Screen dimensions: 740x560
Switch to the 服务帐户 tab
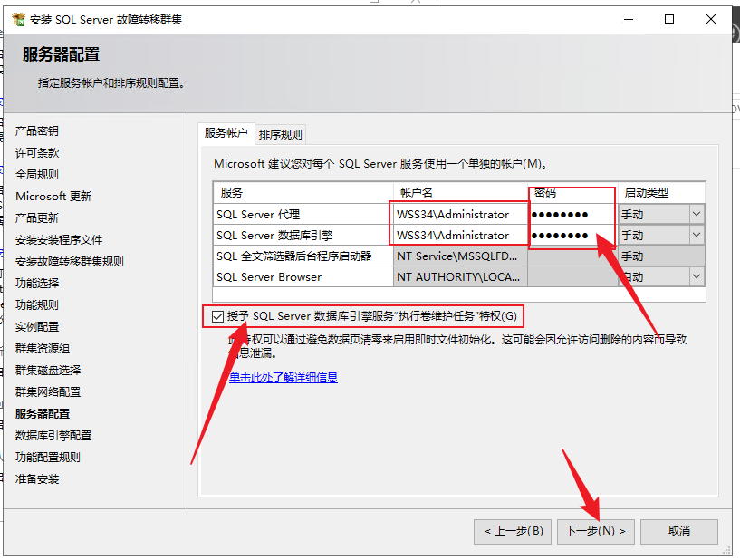226,133
